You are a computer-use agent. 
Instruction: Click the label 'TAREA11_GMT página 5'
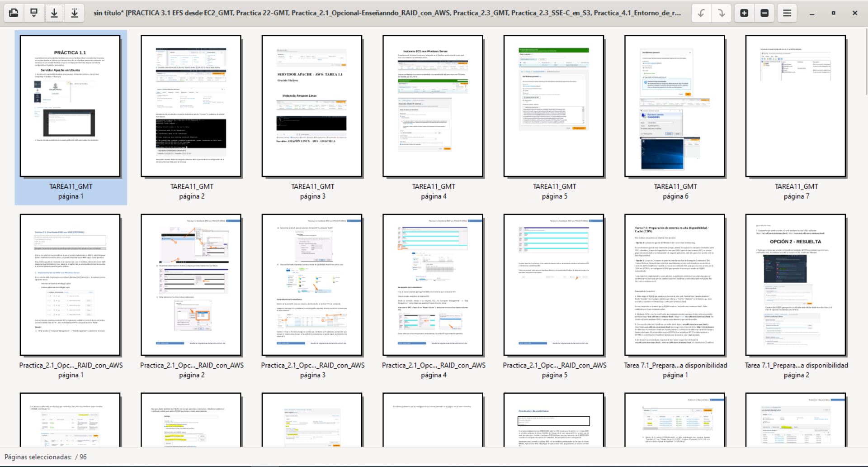tap(554, 191)
